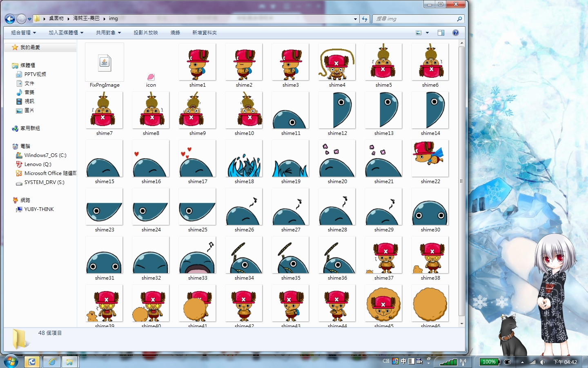588x368 pixels.
Task: Open Windows7_OS (C:) drive in sidebar
Action: click(x=45, y=155)
